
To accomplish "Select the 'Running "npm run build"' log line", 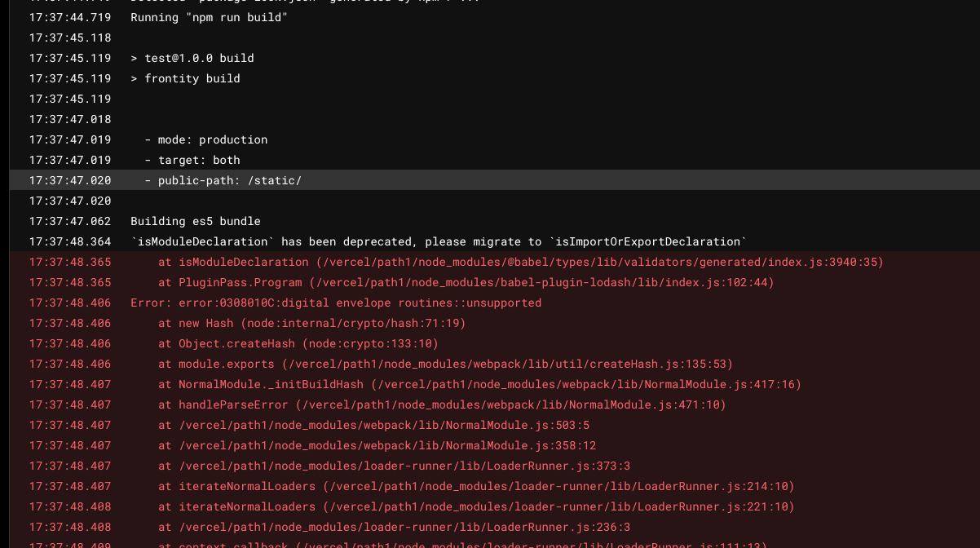I will click(x=209, y=17).
